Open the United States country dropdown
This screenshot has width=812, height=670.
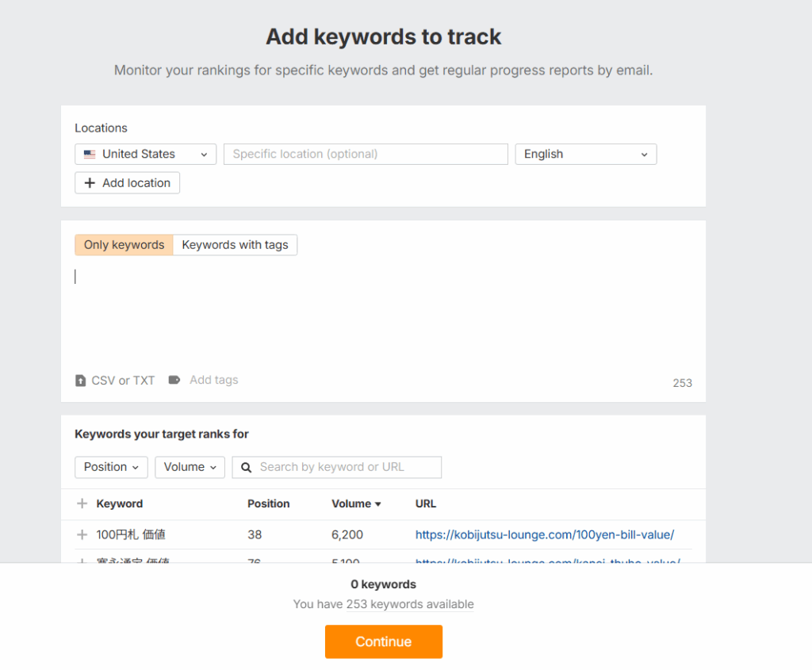(145, 154)
